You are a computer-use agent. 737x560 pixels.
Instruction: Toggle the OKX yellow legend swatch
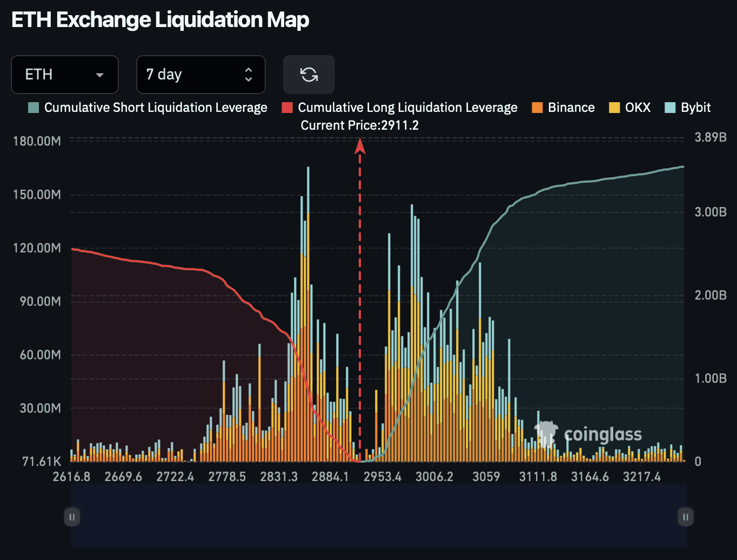click(x=614, y=108)
